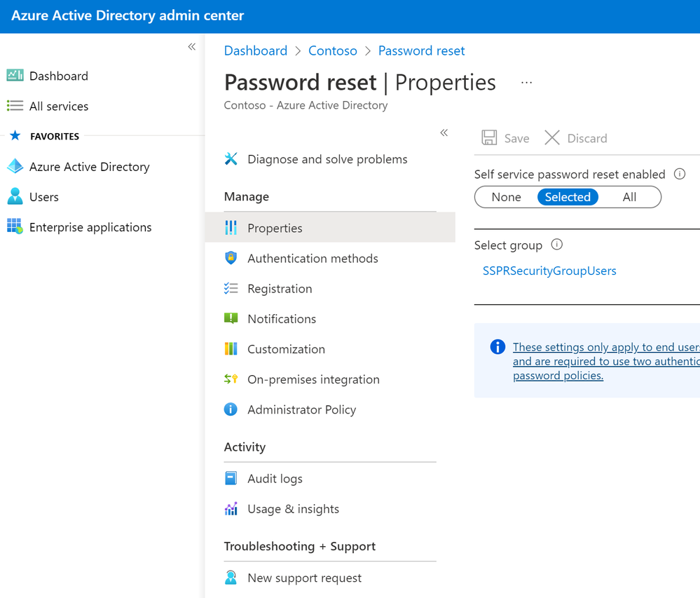Click the Registration checklist icon
Screen dimensions: 700x598
231,289
